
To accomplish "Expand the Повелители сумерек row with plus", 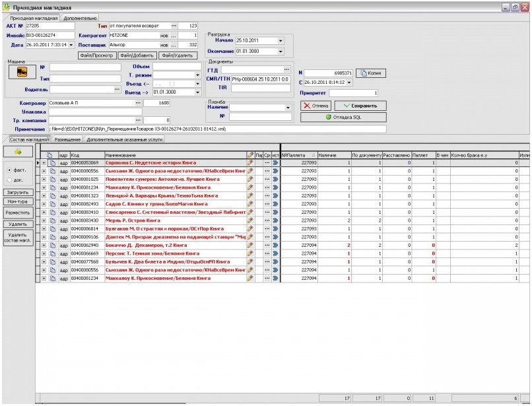I will (44, 179).
